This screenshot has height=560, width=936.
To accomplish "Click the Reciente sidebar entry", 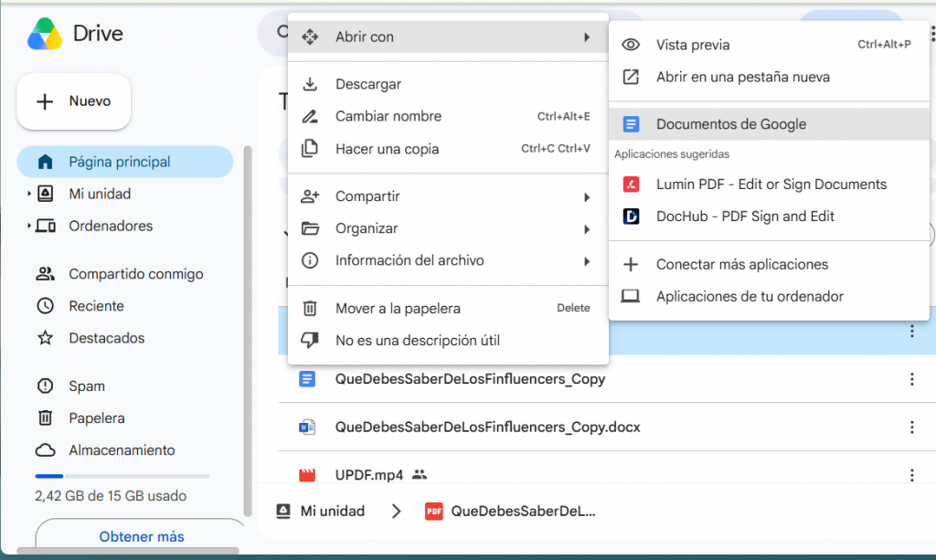I will [96, 306].
